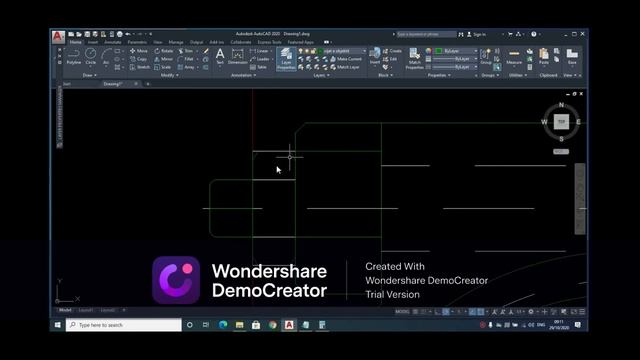Viewport: 640px width, 360px height.
Task: Open Chrome from taskbar
Action: [273, 325]
